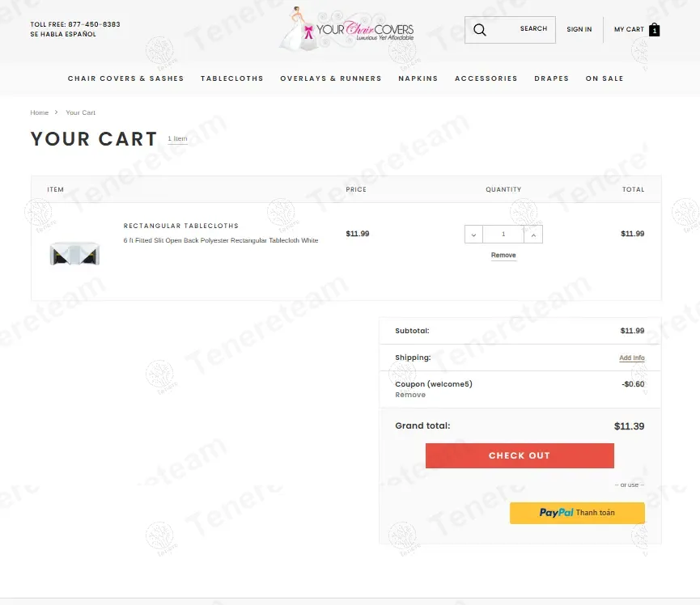Open the Accessories menu

[486, 78]
